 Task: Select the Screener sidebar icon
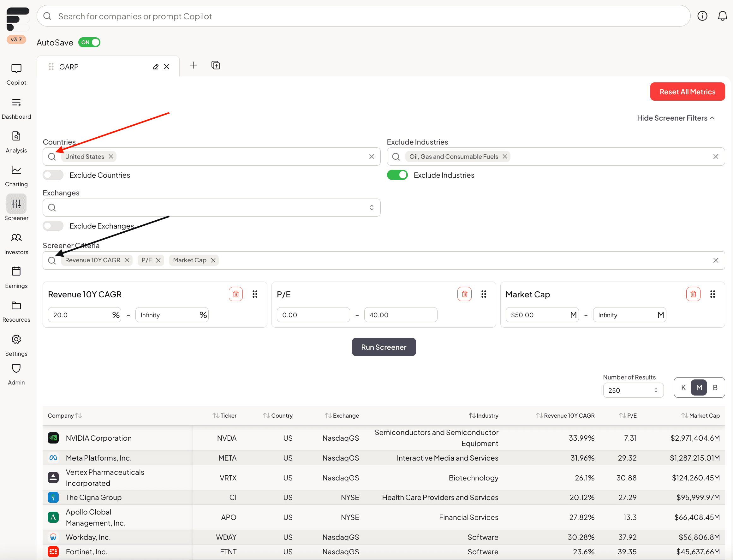(x=16, y=203)
